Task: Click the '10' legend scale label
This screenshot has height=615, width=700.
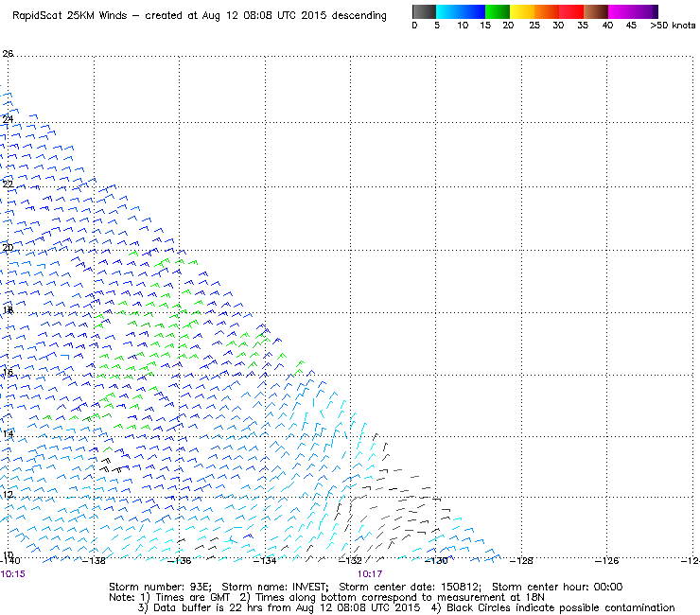Action: pos(463,26)
